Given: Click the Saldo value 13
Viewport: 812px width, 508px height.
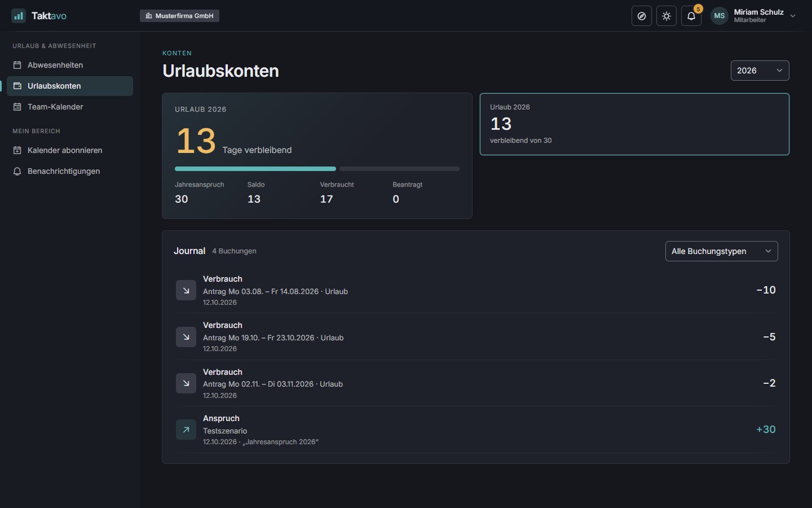Looking at the screenshot, I should click(254, 199).
